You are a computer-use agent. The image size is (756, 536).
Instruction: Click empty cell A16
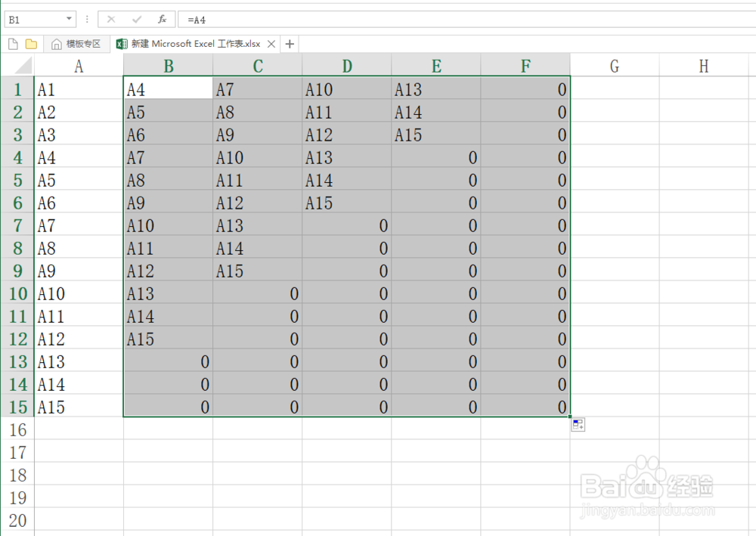79,429
